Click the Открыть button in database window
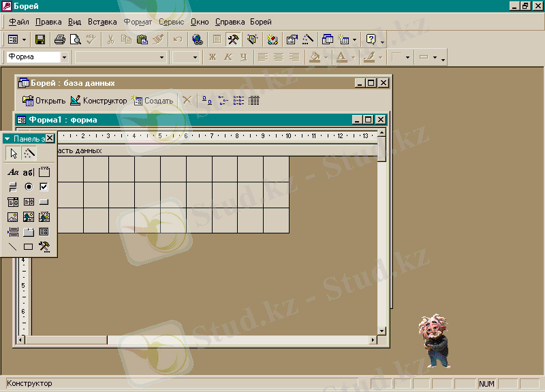Image resolution: width=545 pixels, height=392 pixels. (x=44, y=101)
